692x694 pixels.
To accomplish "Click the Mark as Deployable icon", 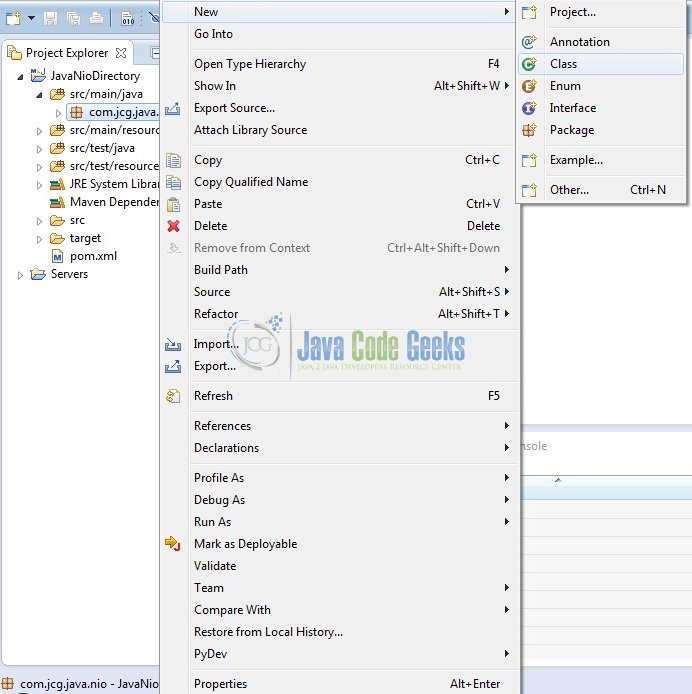I will 173,544.
